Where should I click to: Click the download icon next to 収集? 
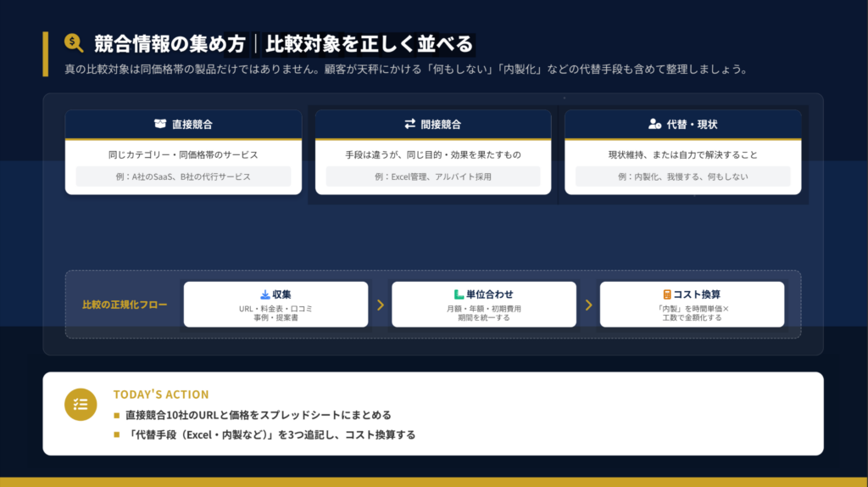(264, 294)
